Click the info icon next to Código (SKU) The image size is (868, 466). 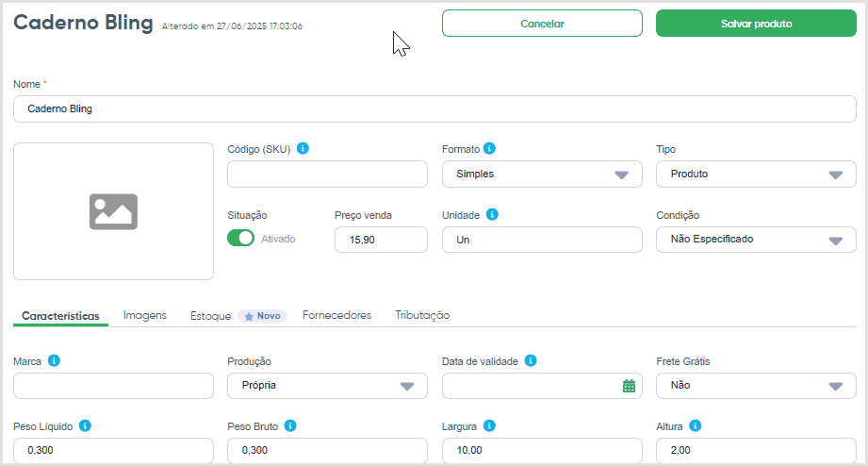303,148
